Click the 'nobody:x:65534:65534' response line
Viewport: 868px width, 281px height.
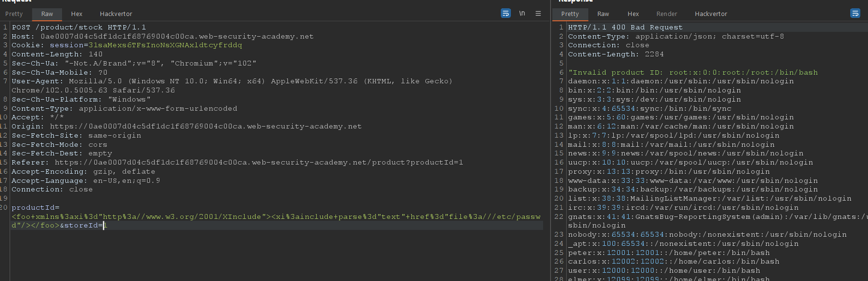[708, 235]
